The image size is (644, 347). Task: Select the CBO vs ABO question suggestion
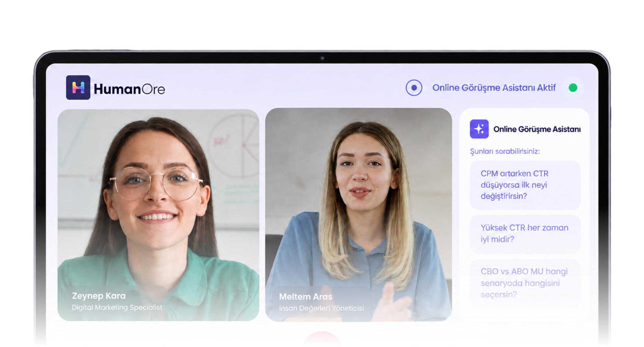[x=525, y=283]
